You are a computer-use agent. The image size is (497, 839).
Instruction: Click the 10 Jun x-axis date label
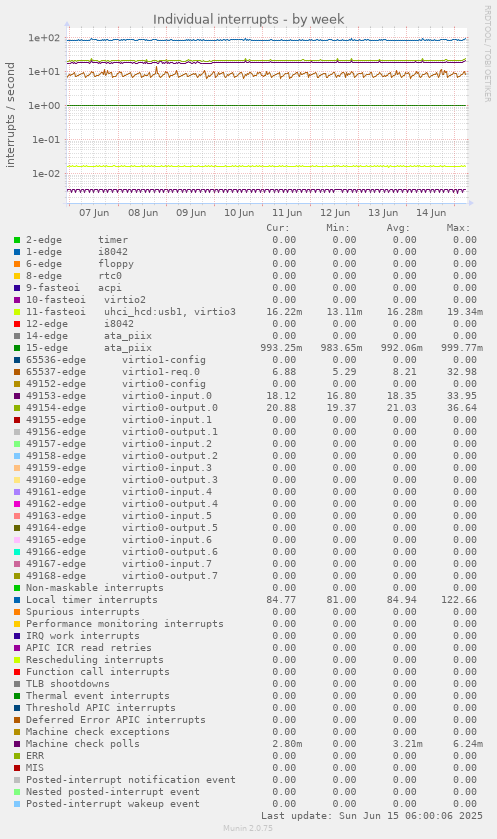point(239,213)
